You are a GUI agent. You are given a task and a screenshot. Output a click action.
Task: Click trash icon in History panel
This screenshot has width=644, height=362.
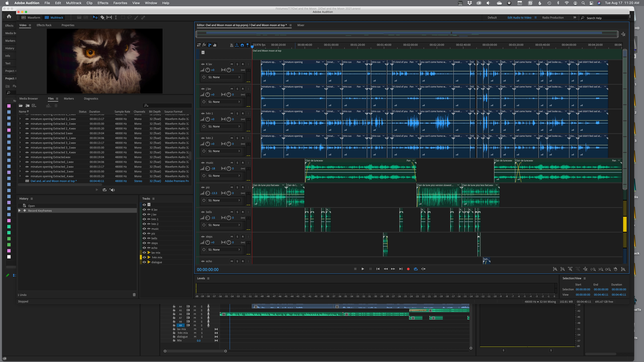pos(134,295)
